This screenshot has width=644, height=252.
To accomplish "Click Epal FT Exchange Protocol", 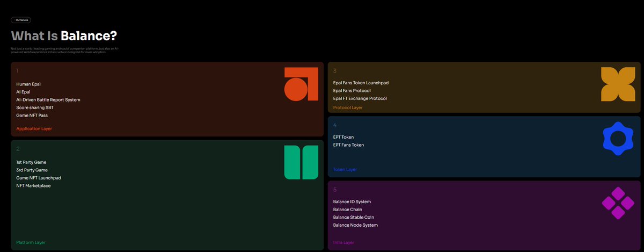I will click(360, 98).
